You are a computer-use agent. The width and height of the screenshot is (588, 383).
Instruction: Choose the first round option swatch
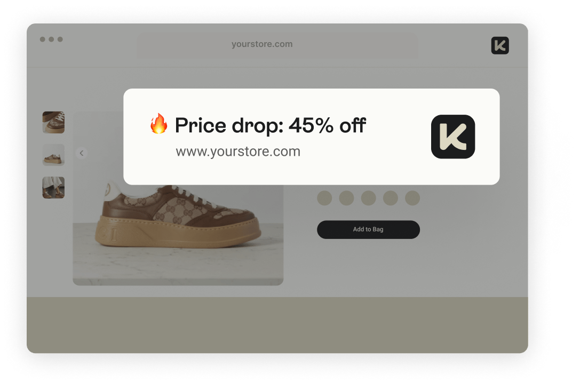click(x=324, y=198)
